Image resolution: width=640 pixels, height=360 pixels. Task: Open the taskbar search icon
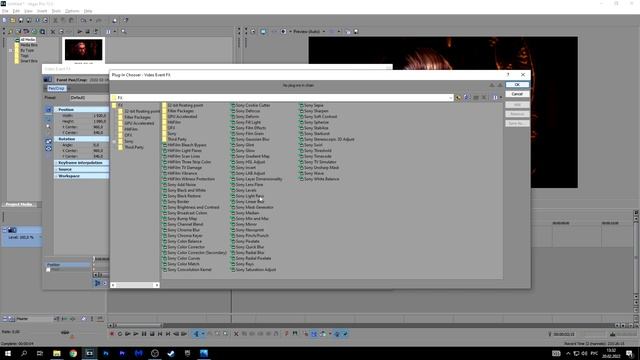[24, 353]
